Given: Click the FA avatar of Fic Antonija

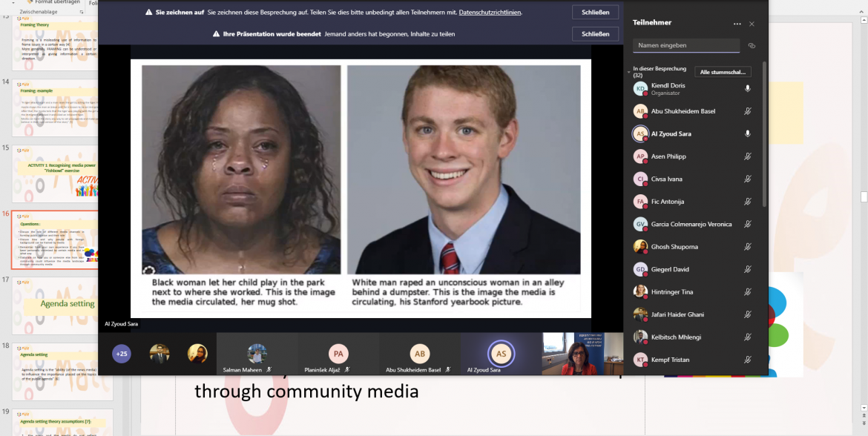Looking at the screenshot, I should point(640,202).
